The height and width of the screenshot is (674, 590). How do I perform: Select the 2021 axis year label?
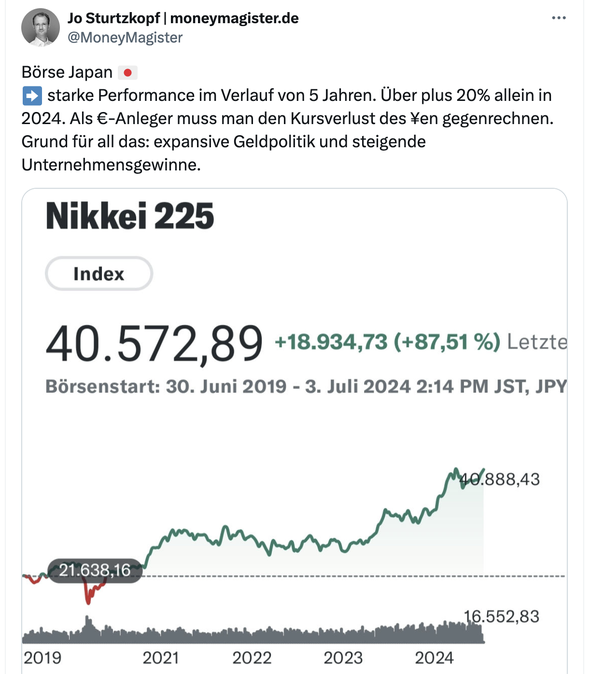[x=160, y=658]
